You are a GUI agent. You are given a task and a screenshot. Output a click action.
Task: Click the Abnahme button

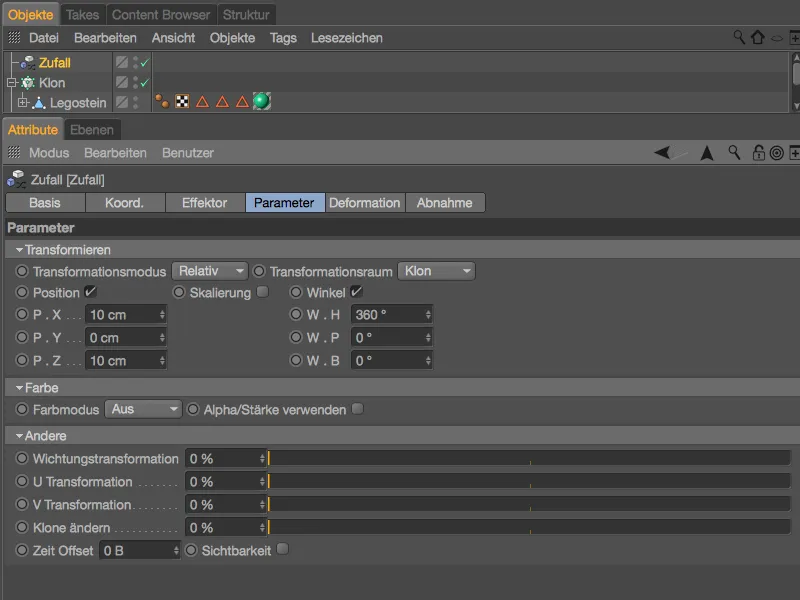point(445,202)
